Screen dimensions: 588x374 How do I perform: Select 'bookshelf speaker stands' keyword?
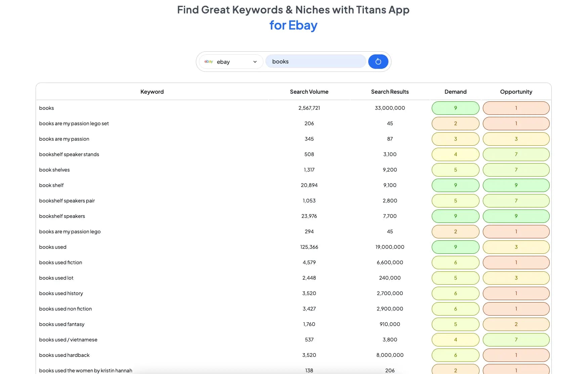click(x=69, y=154)
